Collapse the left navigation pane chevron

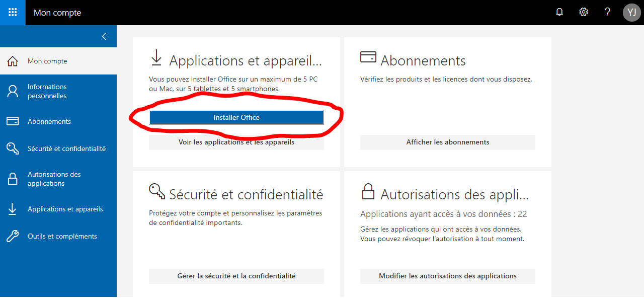tap(104, 36)
